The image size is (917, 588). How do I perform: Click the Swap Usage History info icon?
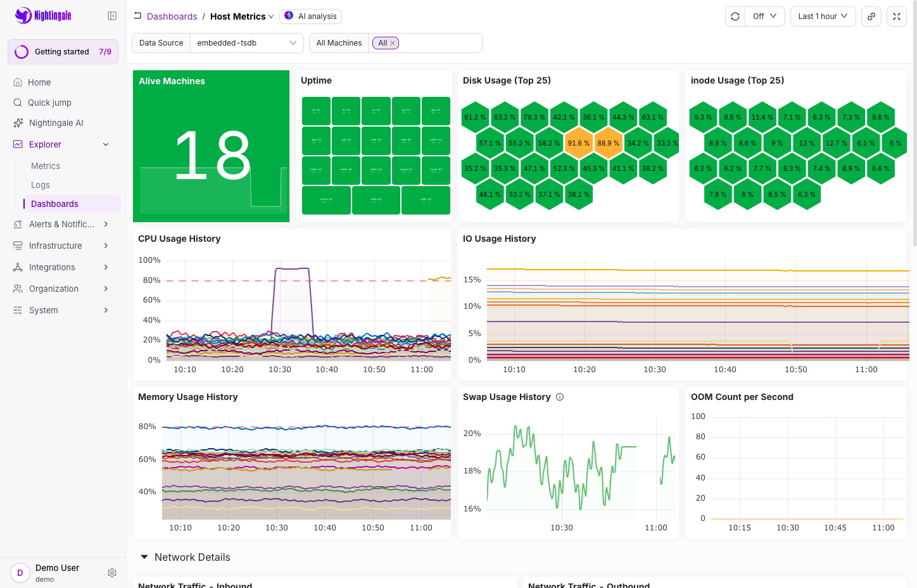(560, 397)
